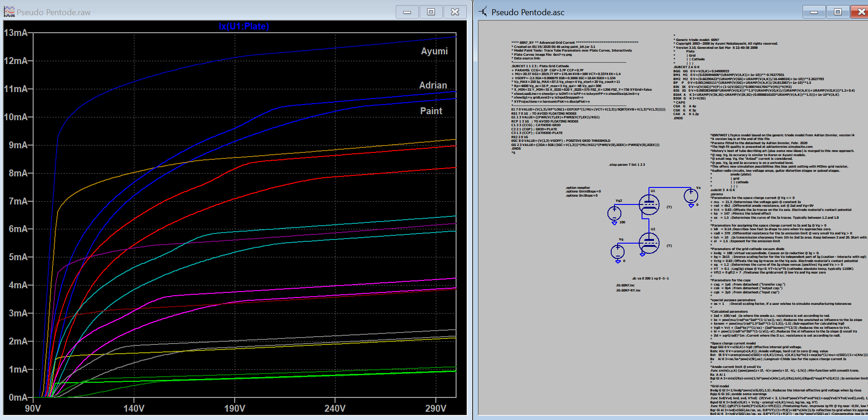The image size is (868, 420).
Task: Click the 6mA vertical axis label
Action: pyautogui.click(x=18, y=229)
